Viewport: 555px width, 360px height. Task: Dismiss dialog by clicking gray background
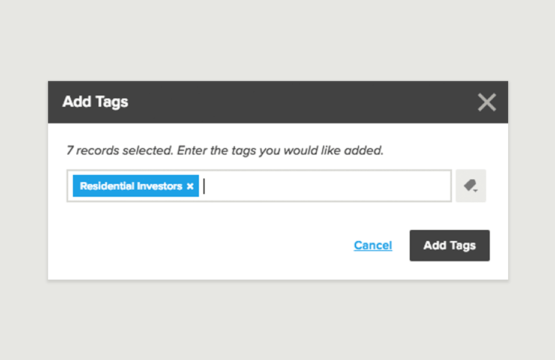click(x=278, y=39)
